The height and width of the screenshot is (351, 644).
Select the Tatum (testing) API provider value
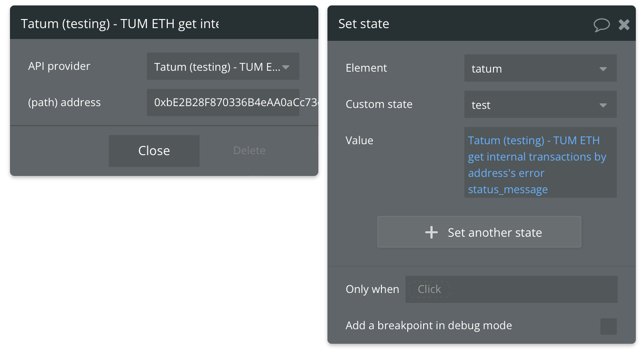pos(217,67)
